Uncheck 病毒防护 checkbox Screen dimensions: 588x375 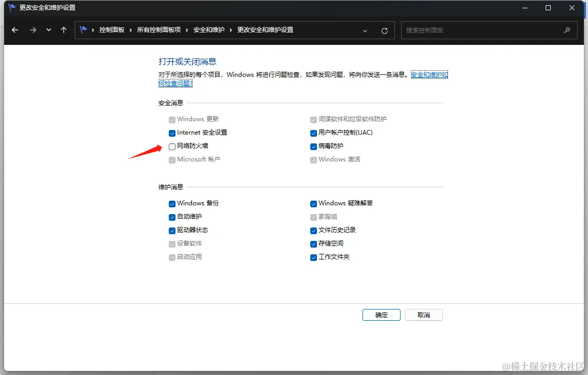tap(313, 146)
